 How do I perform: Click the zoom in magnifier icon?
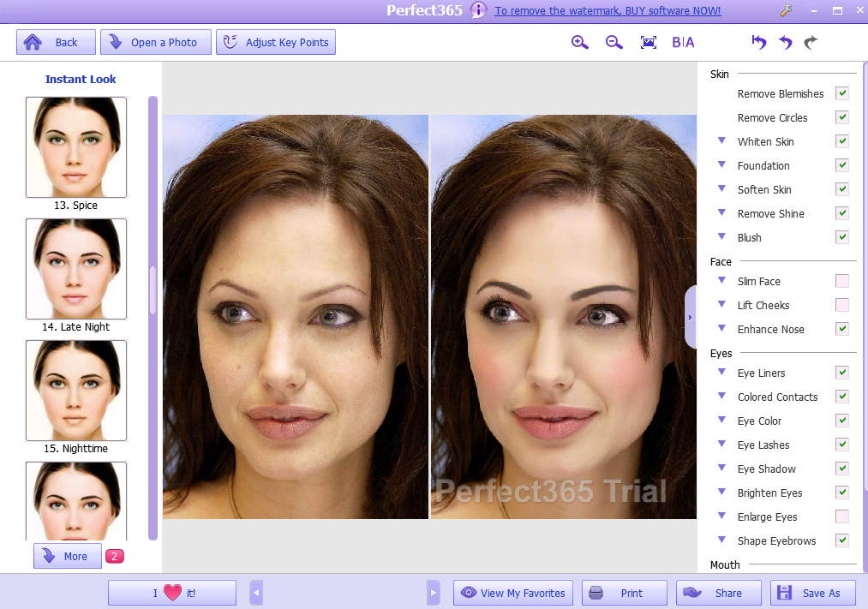tap(579, 43)
